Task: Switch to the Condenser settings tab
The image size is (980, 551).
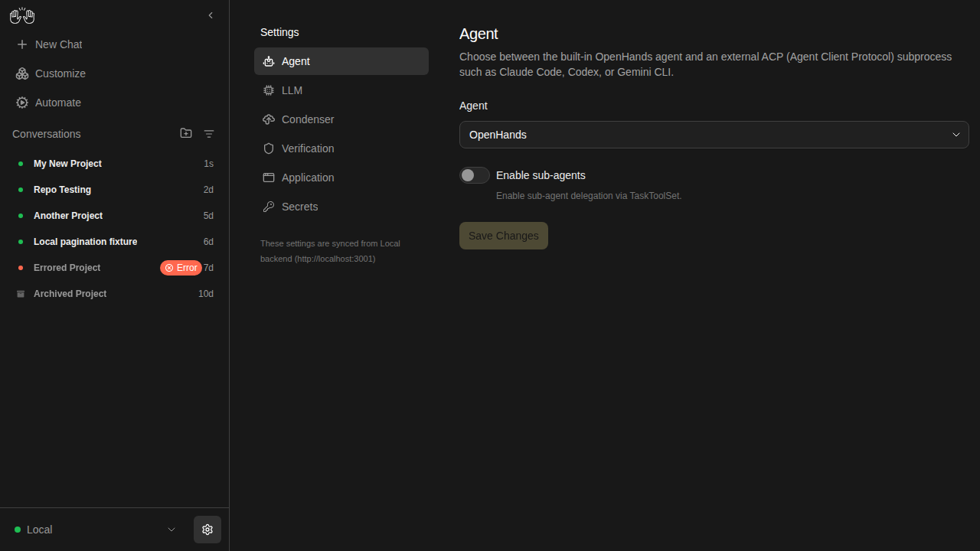Action: click(341, 119)
